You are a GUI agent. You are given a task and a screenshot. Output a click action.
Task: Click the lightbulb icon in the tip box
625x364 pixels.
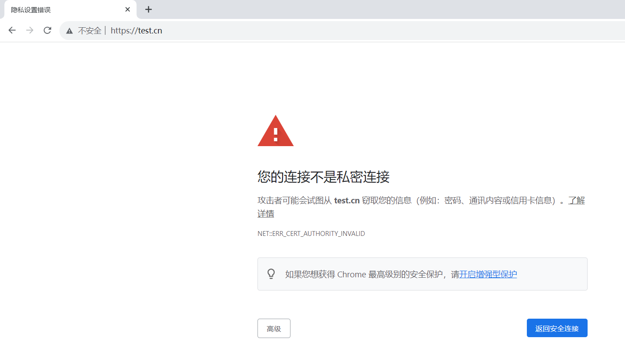tap(271, 274)
